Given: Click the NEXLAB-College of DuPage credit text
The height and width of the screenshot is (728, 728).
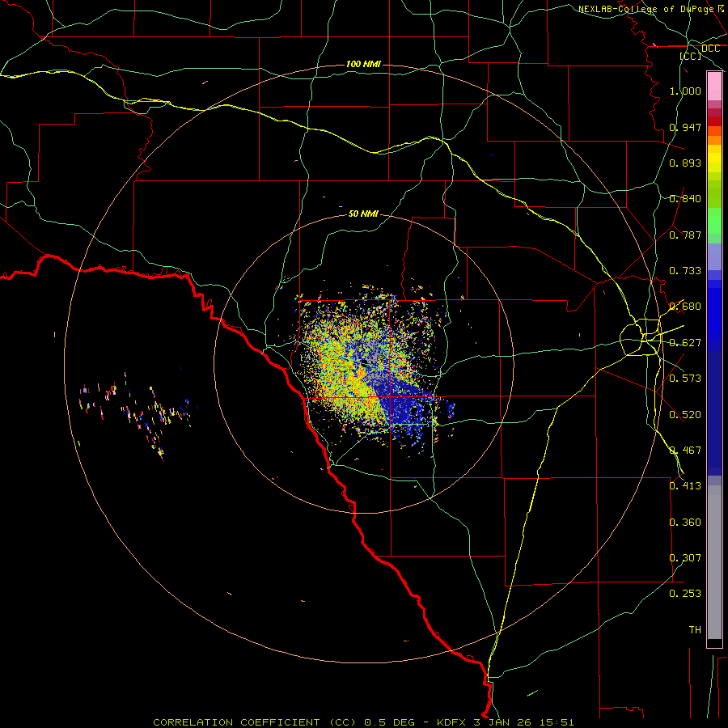Looking at the screenshot, I should [x=645, y=9].
